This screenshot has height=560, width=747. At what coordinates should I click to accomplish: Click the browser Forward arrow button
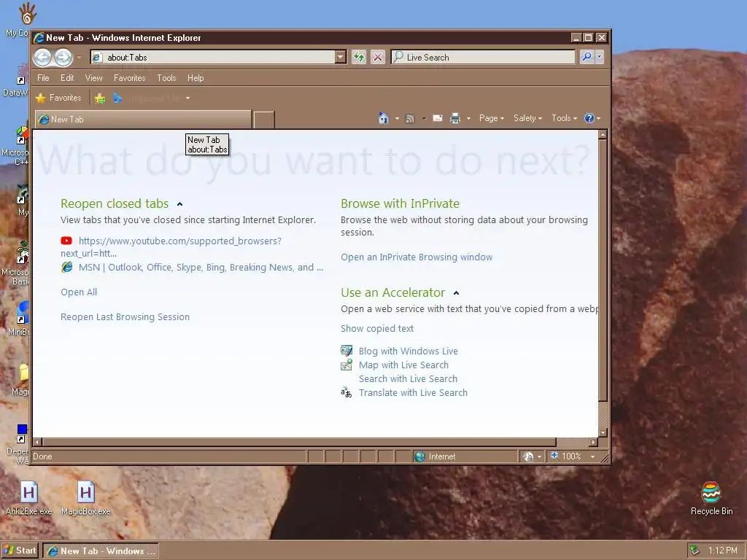click(x=63, y=58)
